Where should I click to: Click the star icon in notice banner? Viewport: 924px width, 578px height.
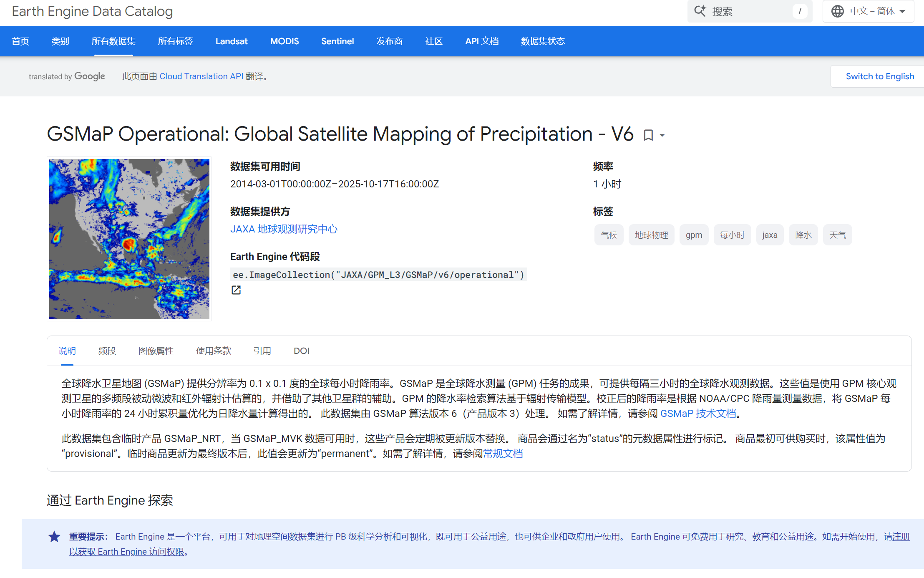pos(54,537)
